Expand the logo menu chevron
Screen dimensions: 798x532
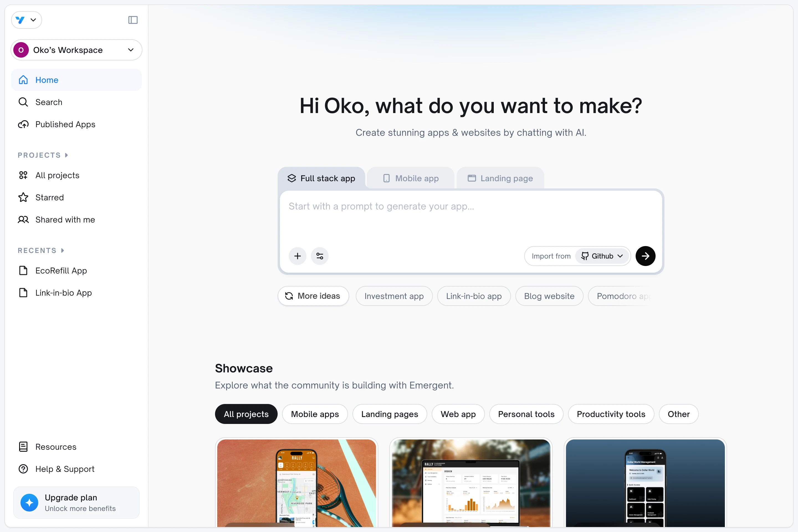[33, 20]
